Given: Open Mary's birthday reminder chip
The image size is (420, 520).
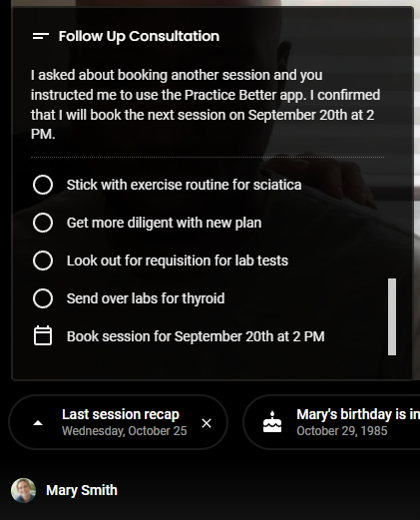Looking at the screenshot, I should click(x=331, y=422).
